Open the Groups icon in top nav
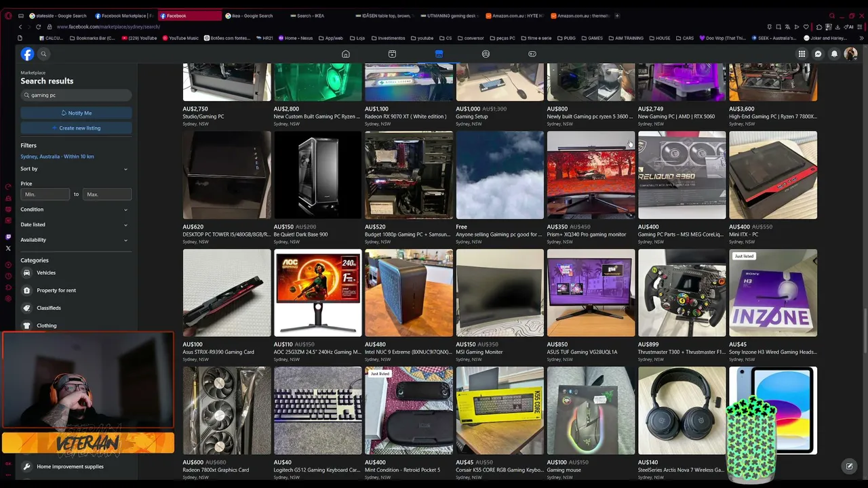 [486, 54]
